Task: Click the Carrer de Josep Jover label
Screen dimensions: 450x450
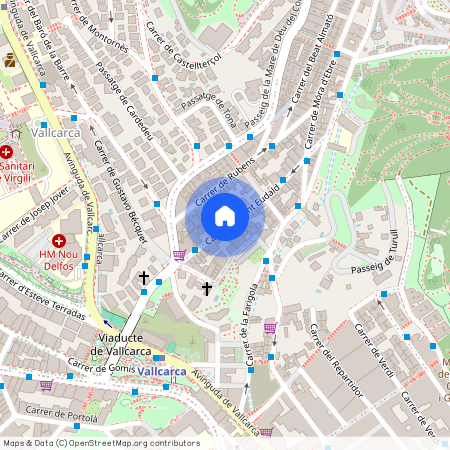Action: [34, 214]
